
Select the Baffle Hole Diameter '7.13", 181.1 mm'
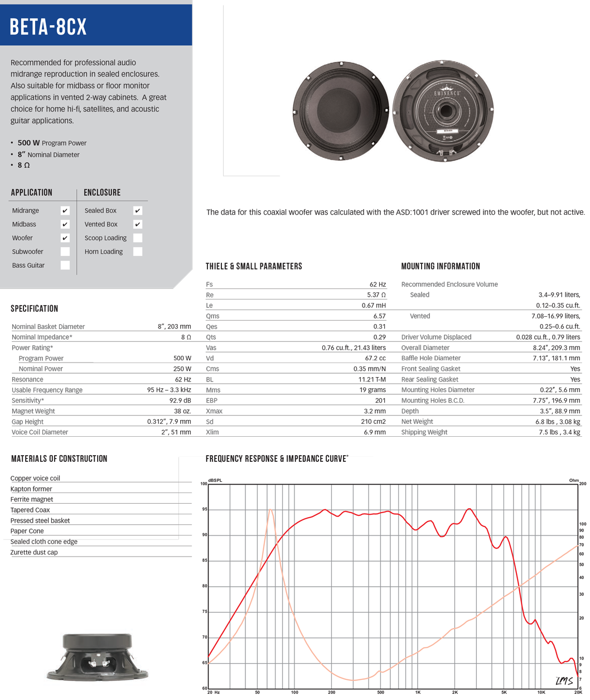coord(557,359)
